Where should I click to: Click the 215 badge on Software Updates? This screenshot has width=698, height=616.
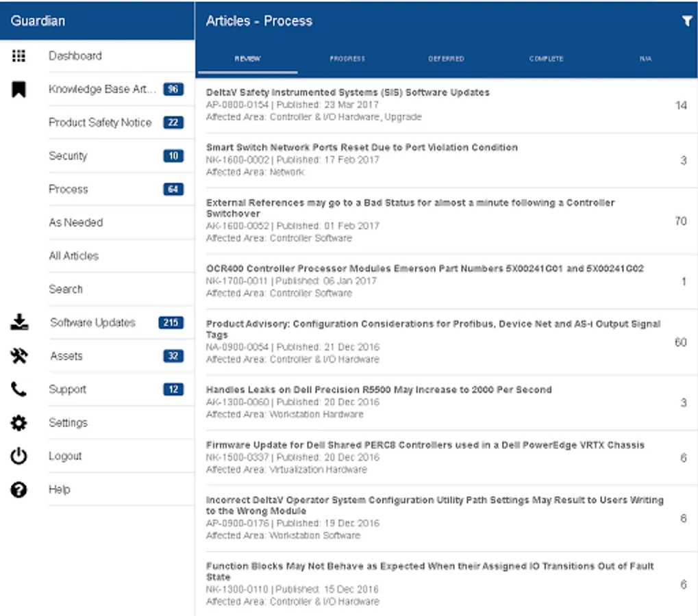click(171, 322)
